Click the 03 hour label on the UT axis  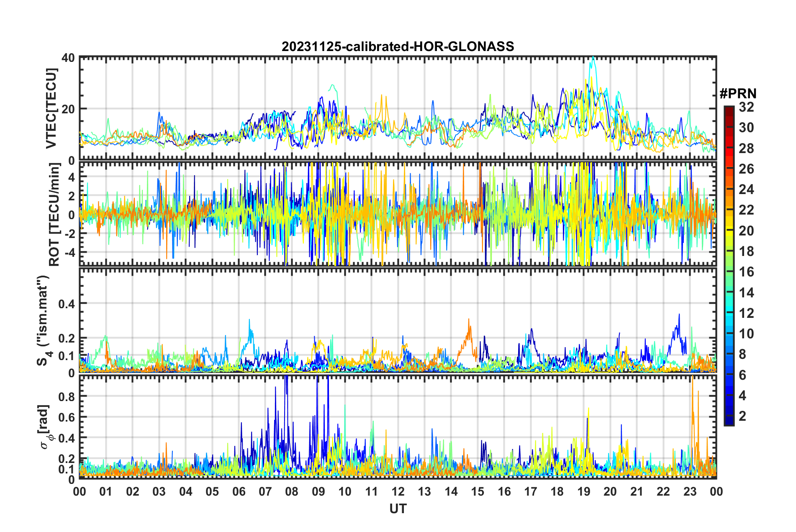click(159, 491)
